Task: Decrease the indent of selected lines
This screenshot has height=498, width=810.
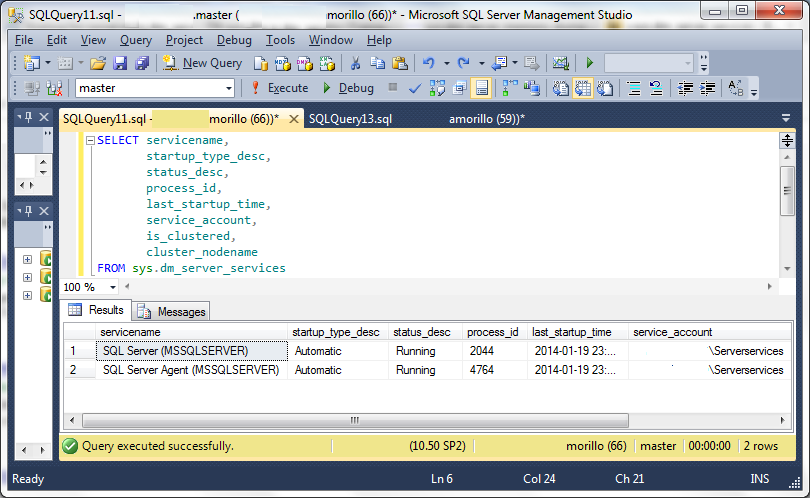Action: [686, 88]
